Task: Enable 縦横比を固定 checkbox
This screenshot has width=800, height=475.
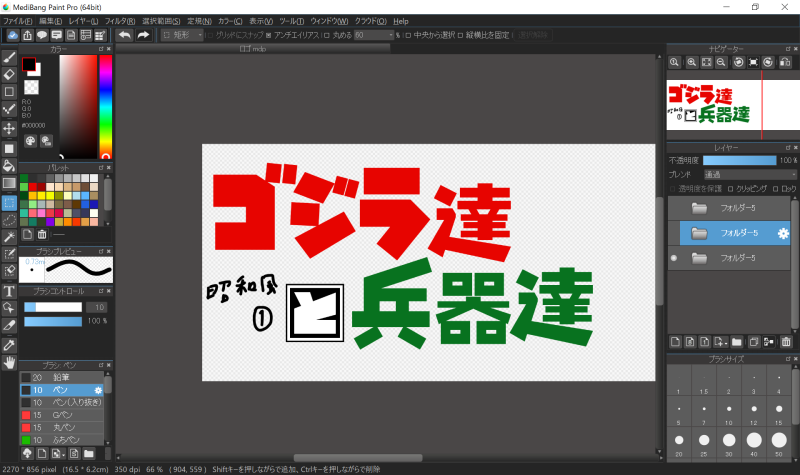Action: click(460, 35)
